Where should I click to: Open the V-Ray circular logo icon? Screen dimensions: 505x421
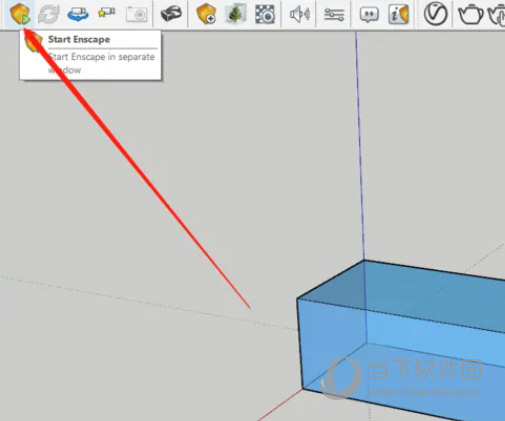(x=435, y=14)
